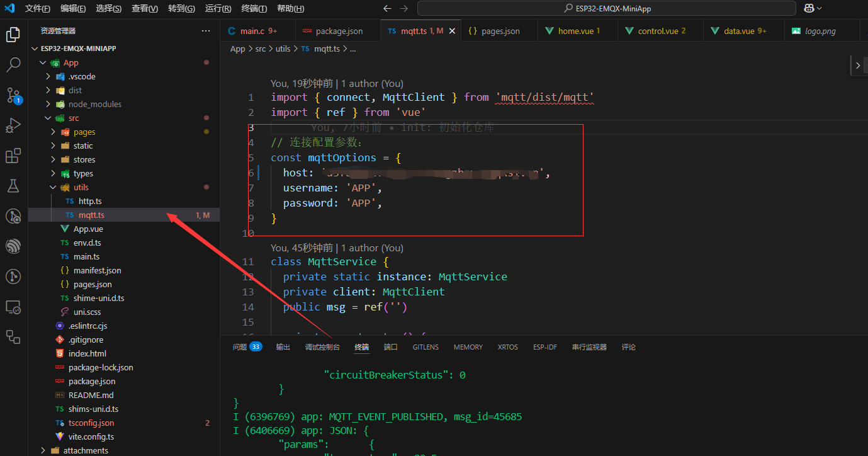Open the Extensions view icon
Image resolution: width=868 pixels, height=456 pixels.
click(x=13, y=156)
